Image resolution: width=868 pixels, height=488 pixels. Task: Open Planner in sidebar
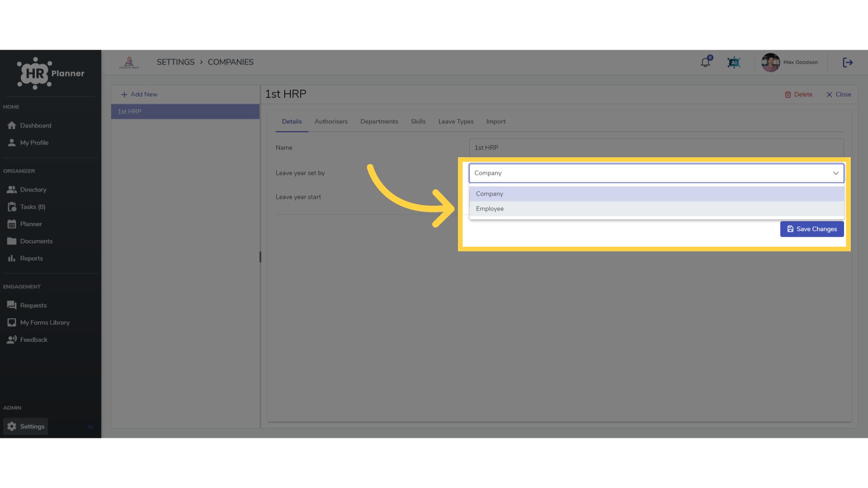tap(25, 224)
